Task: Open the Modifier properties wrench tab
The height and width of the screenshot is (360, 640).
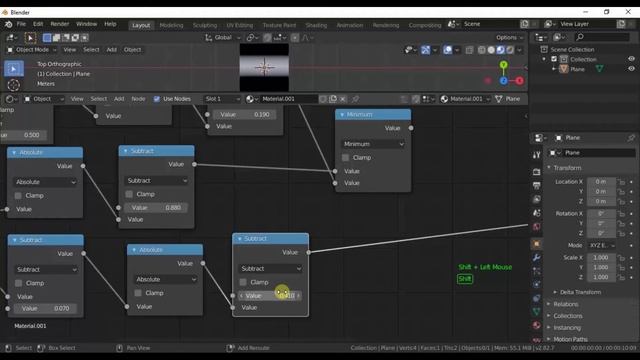Action: (536, 257)
